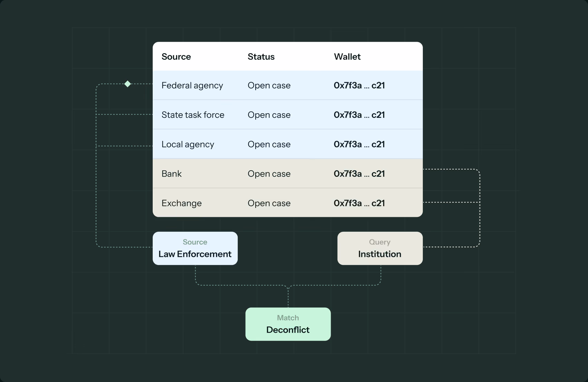Click wallet address in State task force row
The image size is (588, 382).
[359, 115]
